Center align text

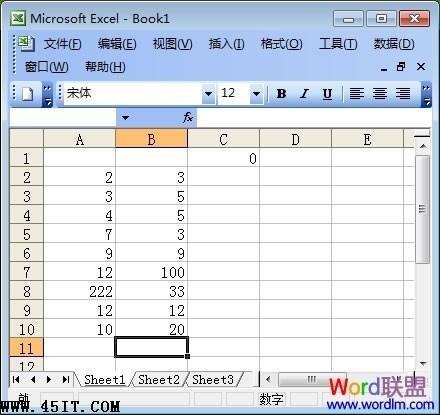[x=380, y=94]
